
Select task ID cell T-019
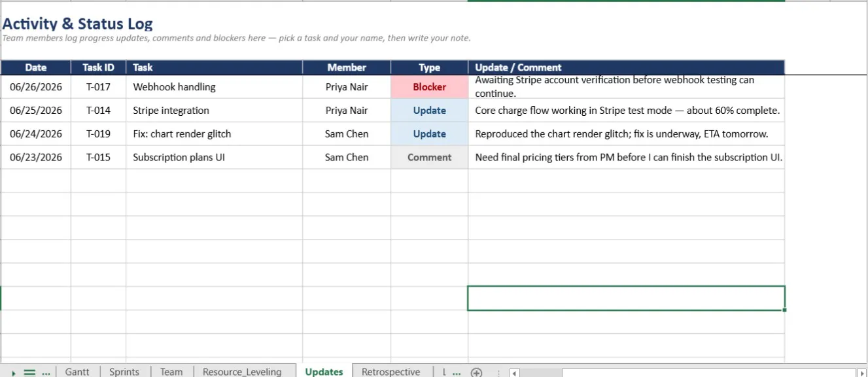98,134
